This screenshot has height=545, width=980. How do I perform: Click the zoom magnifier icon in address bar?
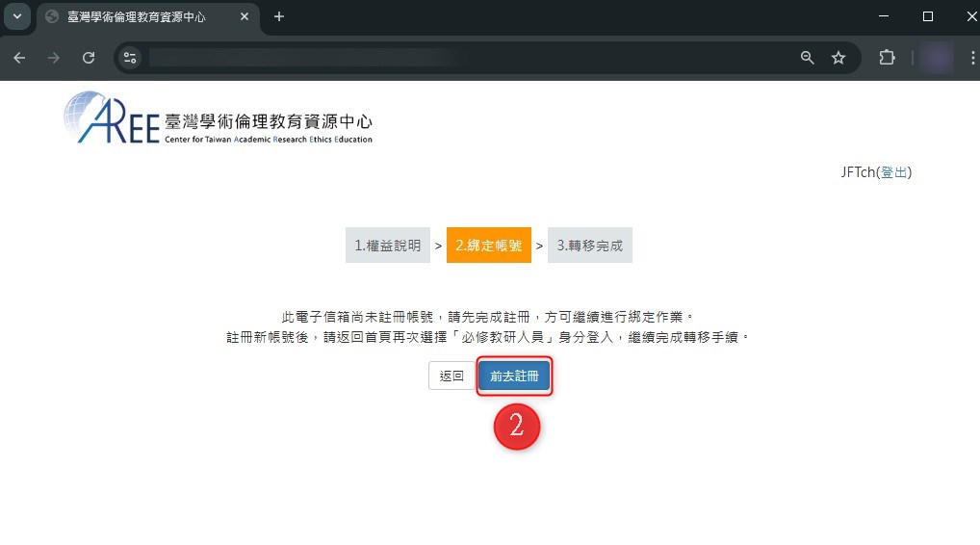coord(807,58)
